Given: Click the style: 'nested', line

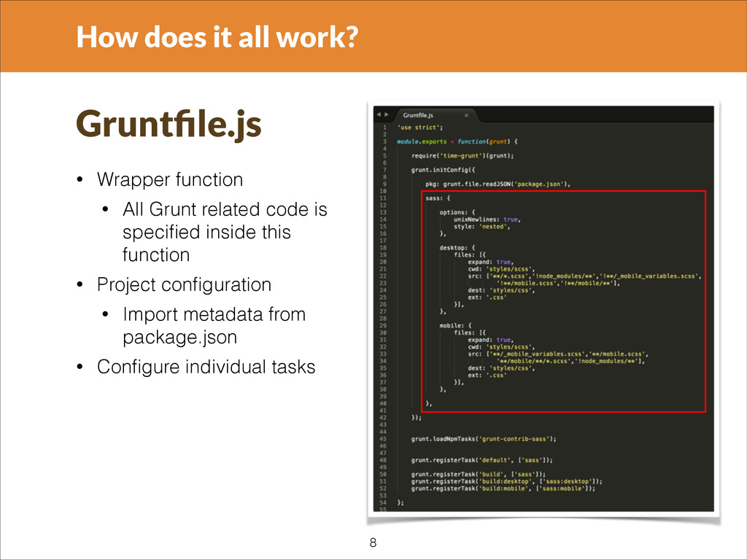Looking at the screenshot, I should (481, 227).
